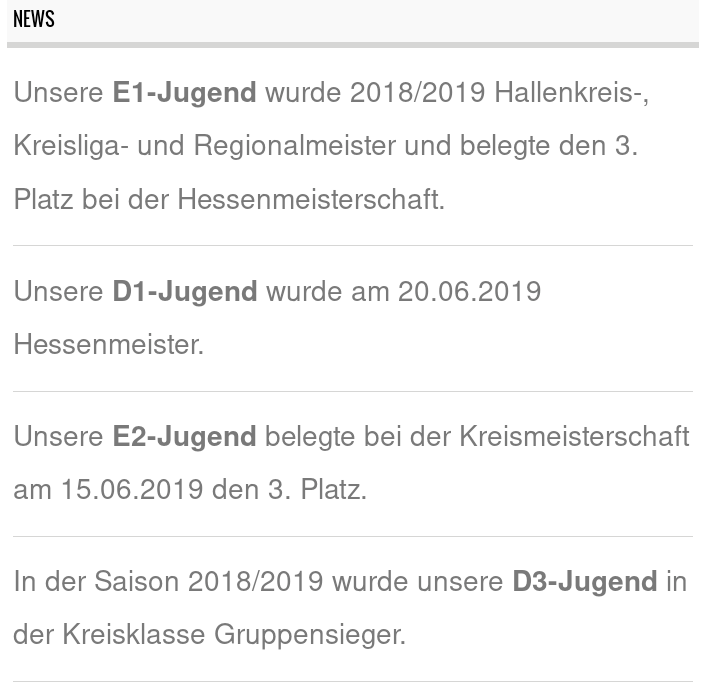
Task: Click the word Hessenmeisterschaft
Action: coord(310,200)
